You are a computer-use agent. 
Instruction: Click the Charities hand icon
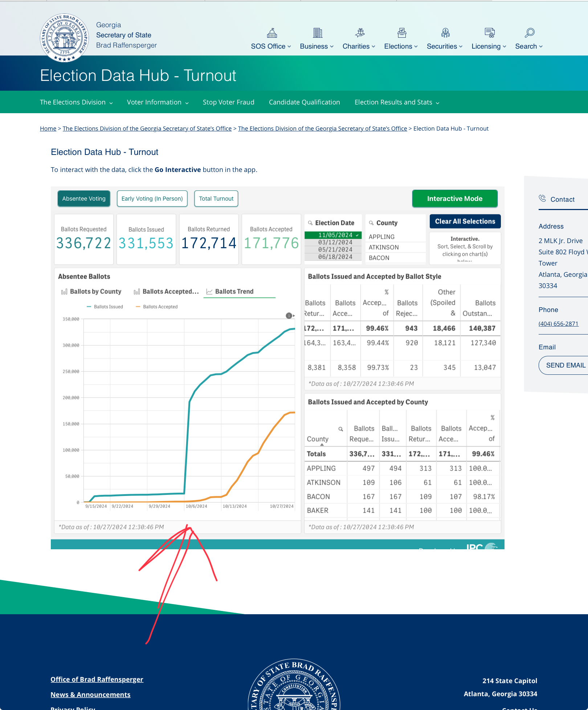[360, 33]
